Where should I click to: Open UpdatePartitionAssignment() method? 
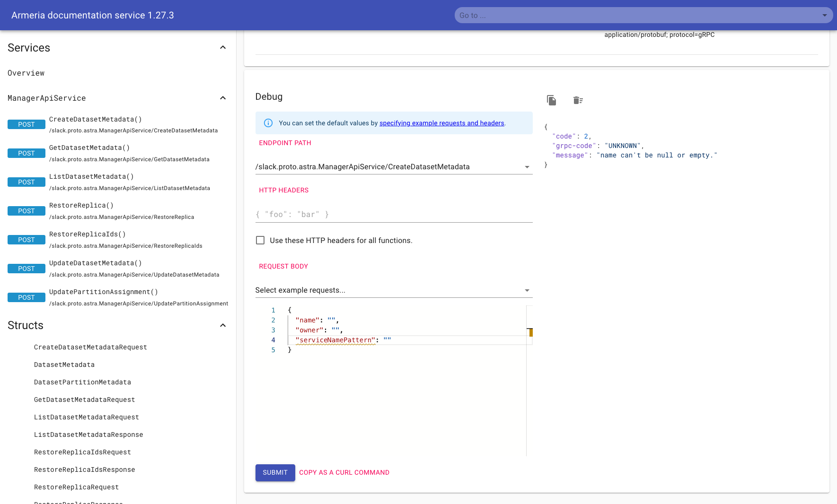[104, 292]
